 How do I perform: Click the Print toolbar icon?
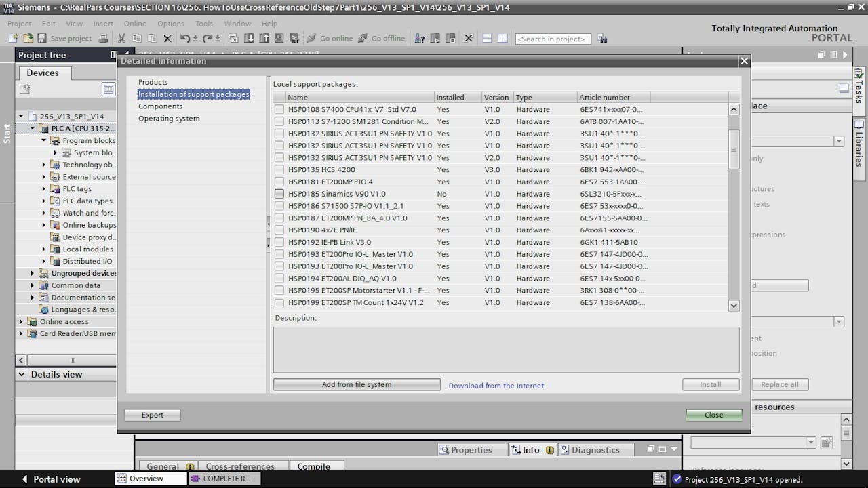(x=103, y=38)
